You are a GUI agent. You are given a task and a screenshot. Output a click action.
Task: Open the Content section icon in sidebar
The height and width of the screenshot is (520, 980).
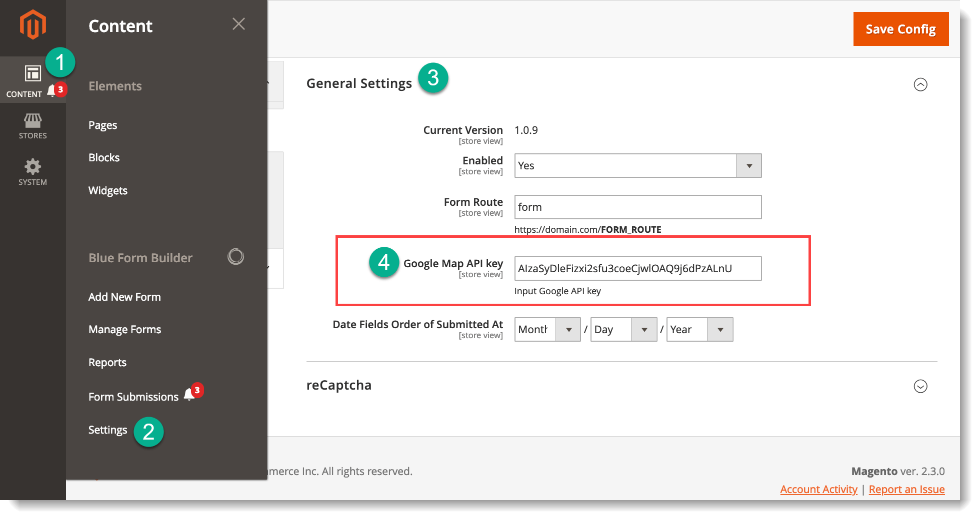(x=32, y=74)
